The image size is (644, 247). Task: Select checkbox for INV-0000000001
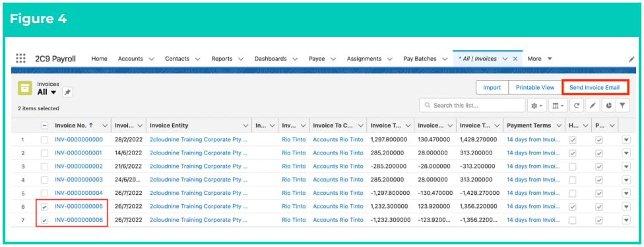point(44,153)
